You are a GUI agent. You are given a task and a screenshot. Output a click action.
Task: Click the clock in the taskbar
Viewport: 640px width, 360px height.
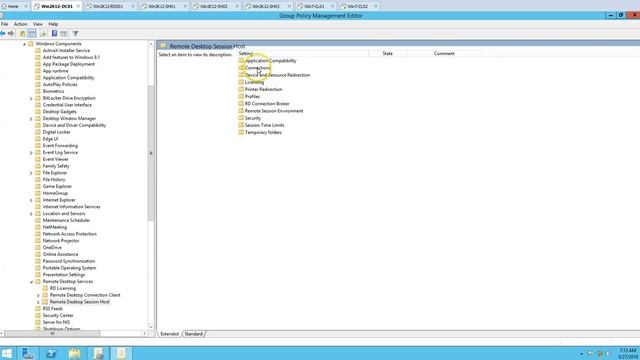[x=628, y=353]
